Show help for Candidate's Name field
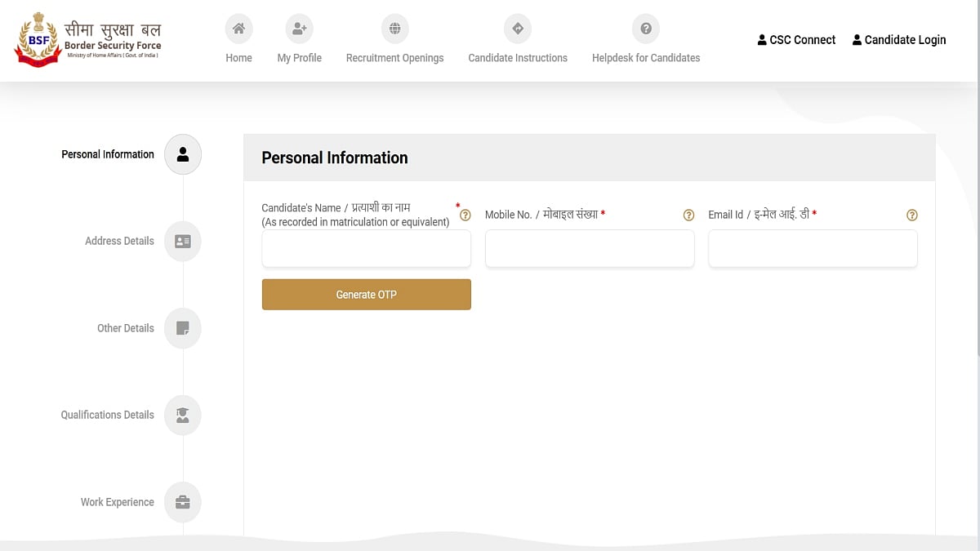This screenshot has height=551, width=980. 465,216
